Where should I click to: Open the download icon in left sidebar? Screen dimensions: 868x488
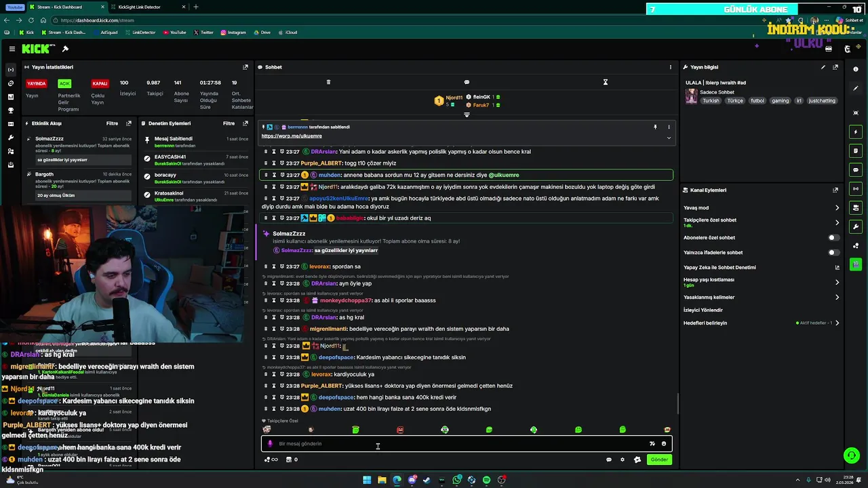10,165
